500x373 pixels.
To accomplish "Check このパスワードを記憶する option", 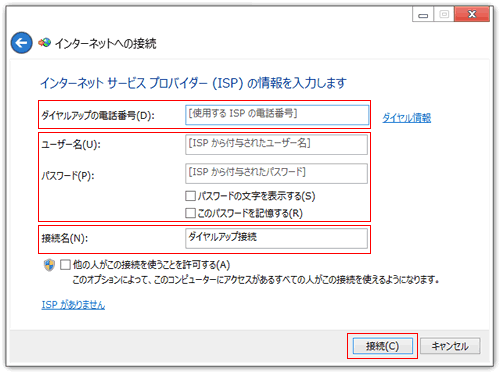I will click(x=190, y=213).
